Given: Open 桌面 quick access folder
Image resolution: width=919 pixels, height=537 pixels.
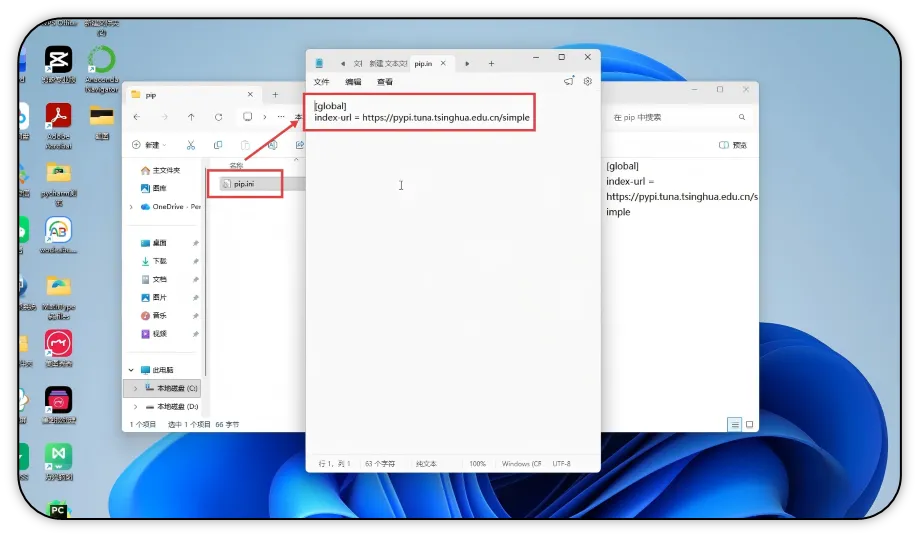Looking at the screenshot, I should (154, 243).
